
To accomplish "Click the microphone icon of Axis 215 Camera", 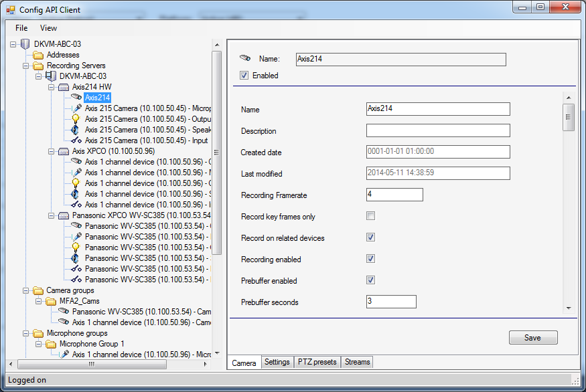I will click(76, 108).
